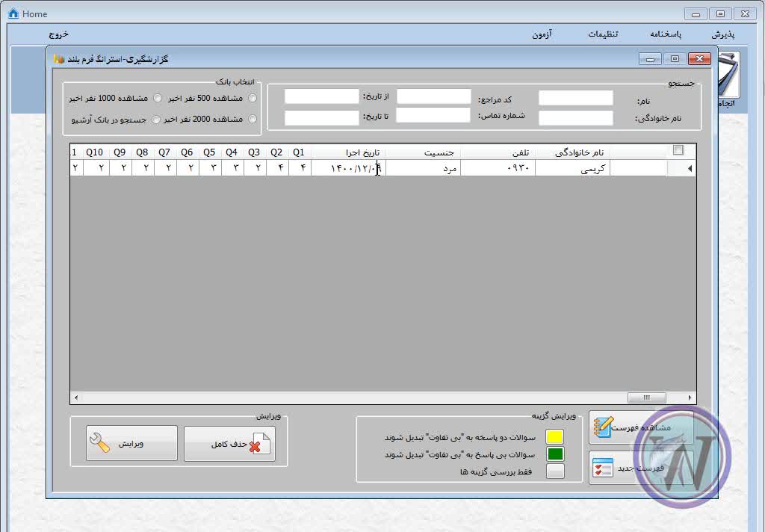
Task: Click the row selector arrow of کریمی row
Action: click(689, 169)
